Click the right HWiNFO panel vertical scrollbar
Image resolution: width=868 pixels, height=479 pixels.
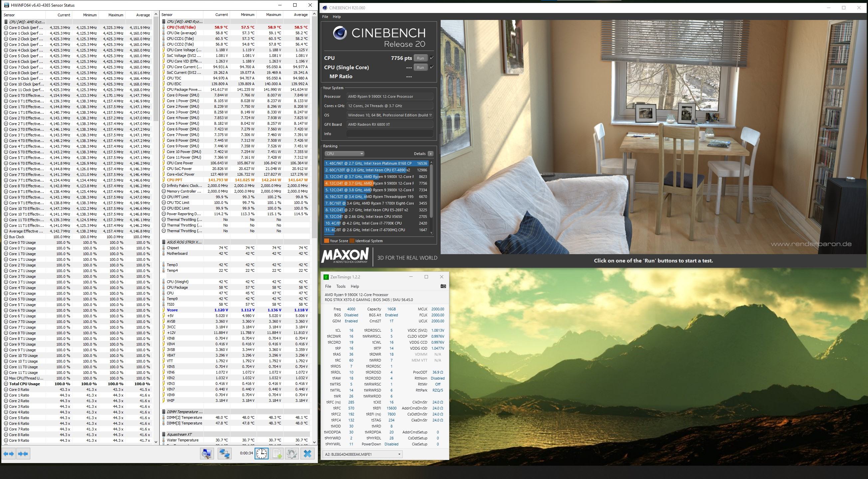coord(314,228)
